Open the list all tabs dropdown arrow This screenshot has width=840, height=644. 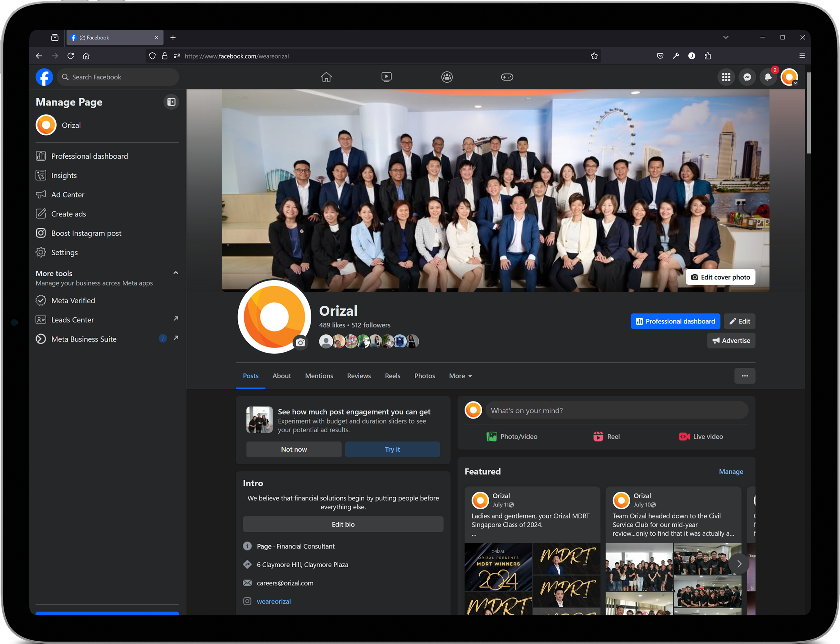pyautogui.click(x=725, y=38)
